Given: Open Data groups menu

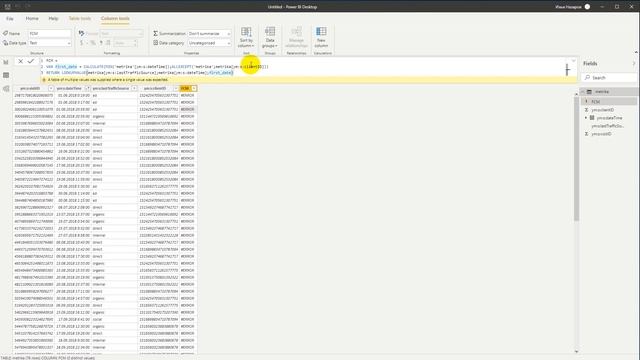Looking at the screenshot, I should click(270, 38).
